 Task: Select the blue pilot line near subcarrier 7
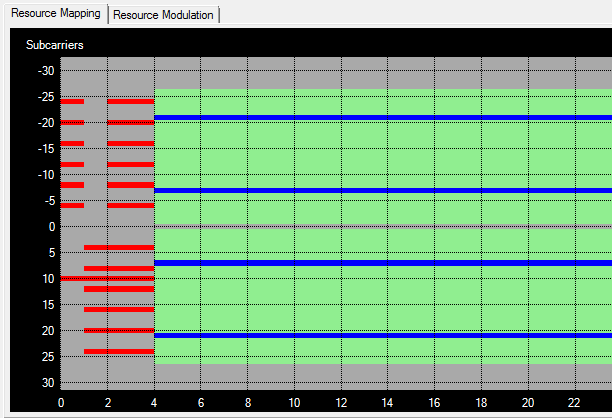tap(383, 263)
